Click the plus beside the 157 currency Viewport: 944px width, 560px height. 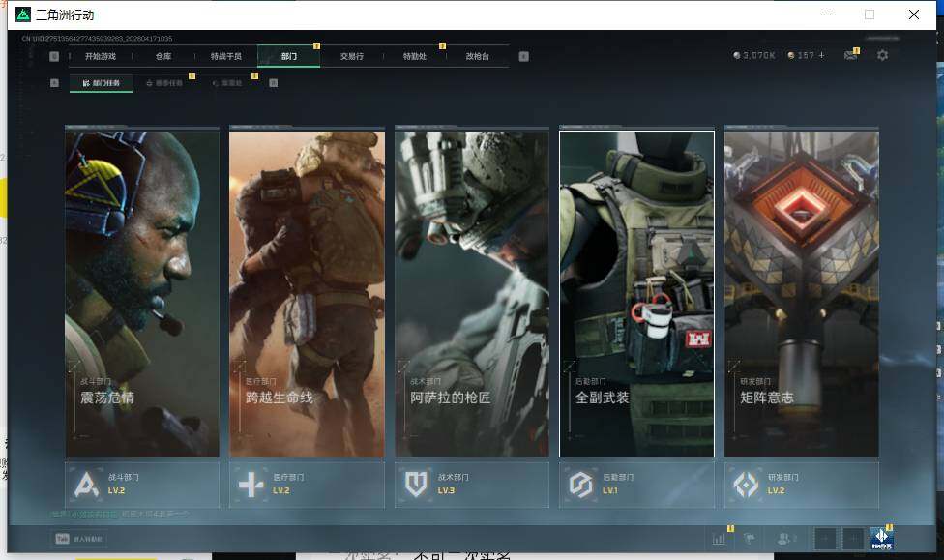coord(822,56)
